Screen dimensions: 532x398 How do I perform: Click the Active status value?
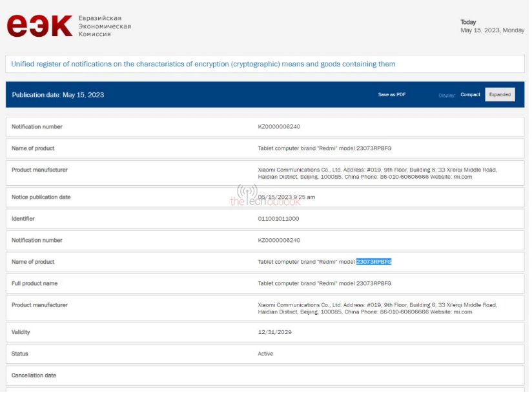pyautogui.click(x=267, y=355)
